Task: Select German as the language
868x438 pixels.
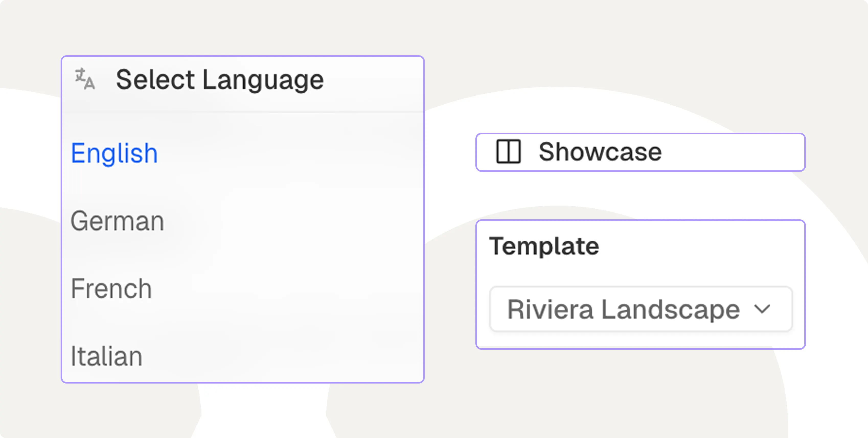Action: (x=117, y=221)
